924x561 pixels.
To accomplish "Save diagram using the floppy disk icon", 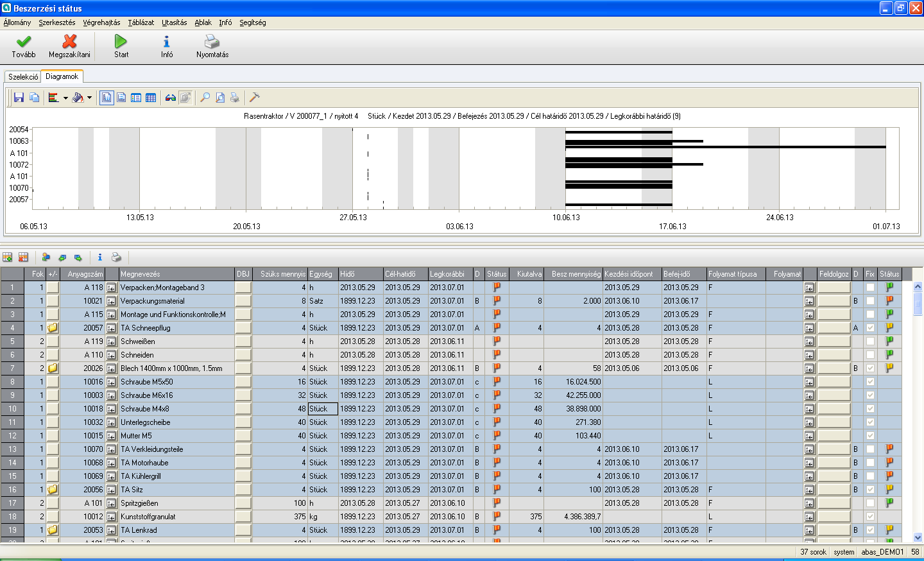I will [19, 98].
